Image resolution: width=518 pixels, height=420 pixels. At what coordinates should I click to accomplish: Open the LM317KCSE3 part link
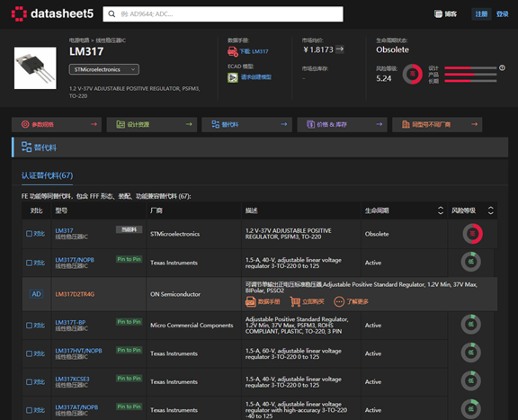coord(72,379)
